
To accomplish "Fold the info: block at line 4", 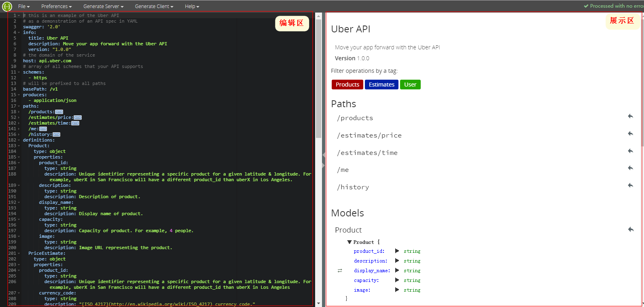I will tap(19, 33).
